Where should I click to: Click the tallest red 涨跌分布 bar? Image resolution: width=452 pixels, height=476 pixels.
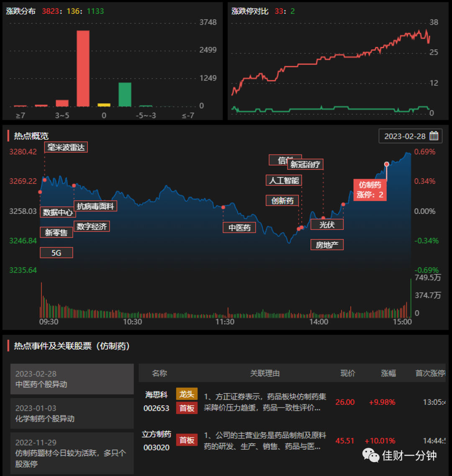83,68
